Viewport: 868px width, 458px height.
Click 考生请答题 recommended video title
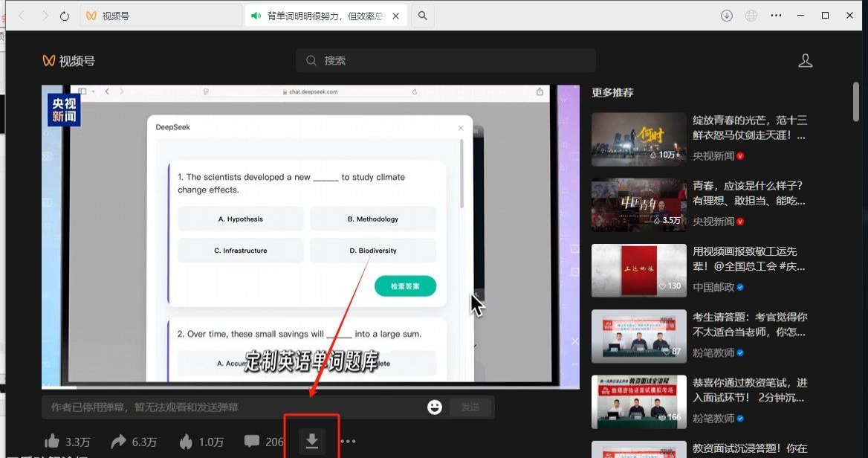coord(750,324)
